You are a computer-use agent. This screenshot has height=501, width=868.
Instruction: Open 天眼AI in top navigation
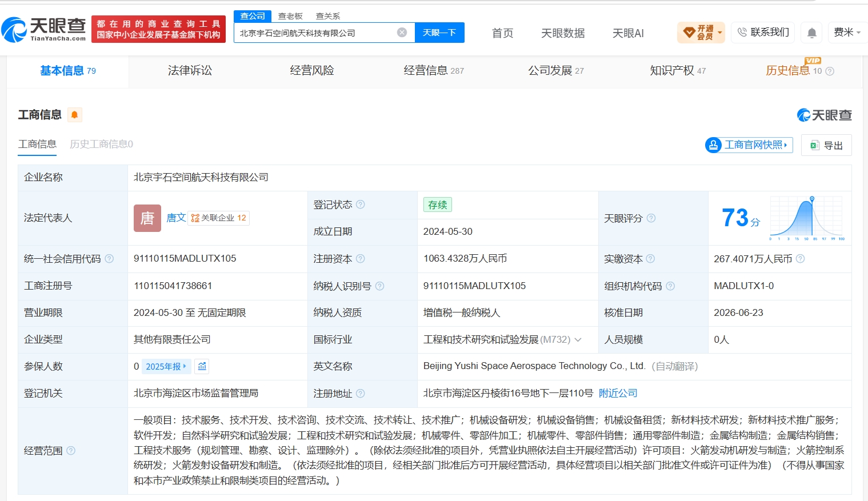[628, 33]
